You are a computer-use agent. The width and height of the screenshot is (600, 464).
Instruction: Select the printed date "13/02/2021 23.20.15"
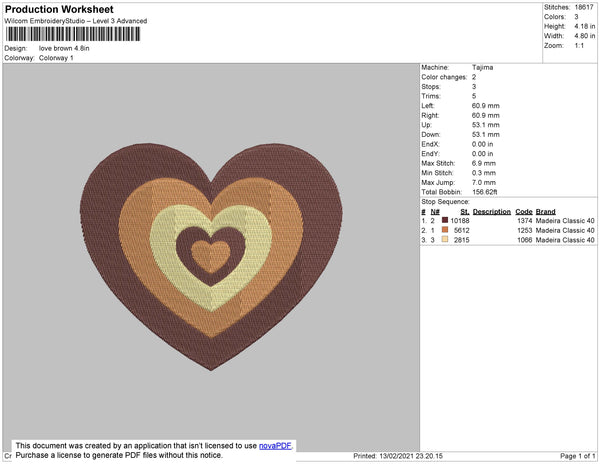(x=411, y=456)
